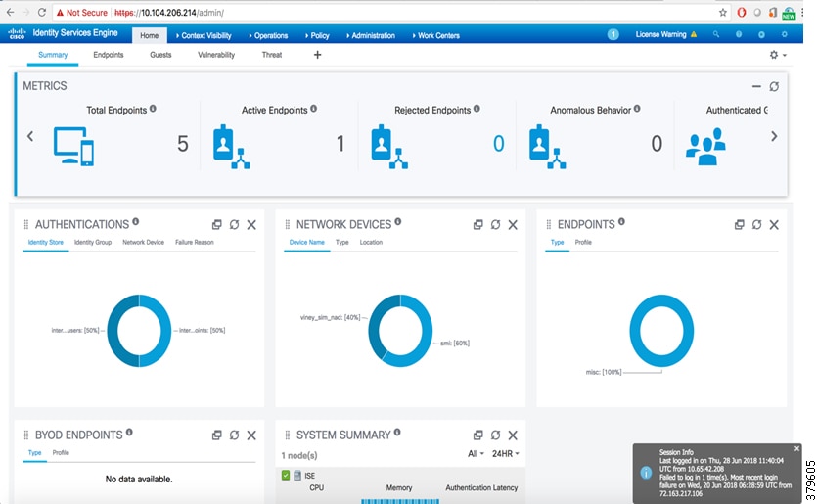Refresh the SYSTEM SUMMARY dashlet
This screenshot has height=504, width=817.
pos(495,435)
